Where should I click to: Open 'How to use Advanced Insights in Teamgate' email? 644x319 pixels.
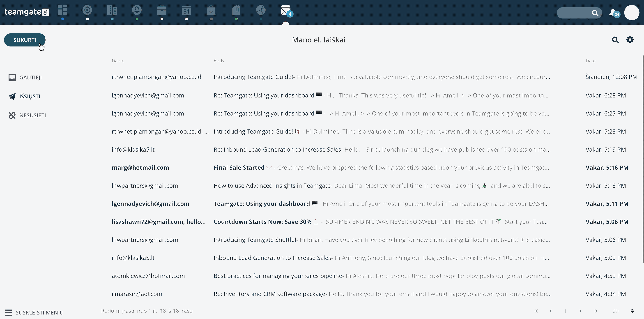[370, 186]
